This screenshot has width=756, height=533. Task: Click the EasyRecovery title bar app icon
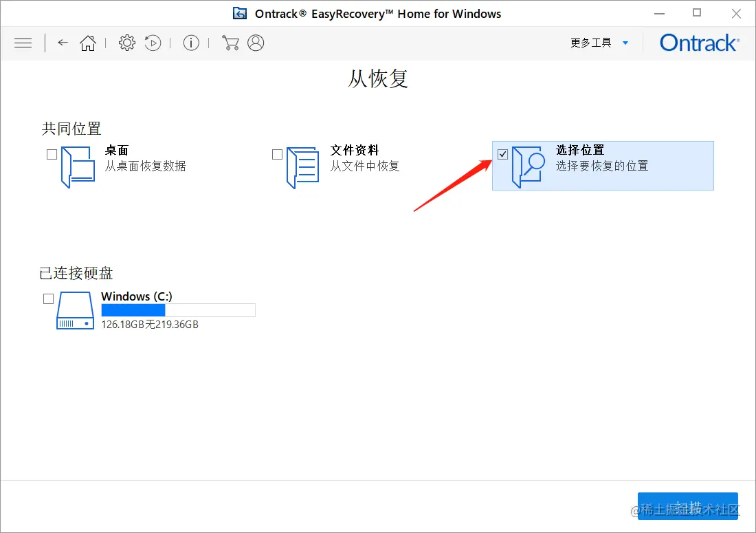[240, 14]
